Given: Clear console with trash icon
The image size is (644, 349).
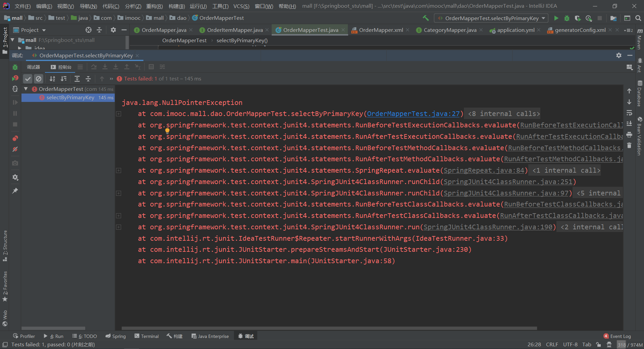Looking at the screenshot, I should (629, 145).
